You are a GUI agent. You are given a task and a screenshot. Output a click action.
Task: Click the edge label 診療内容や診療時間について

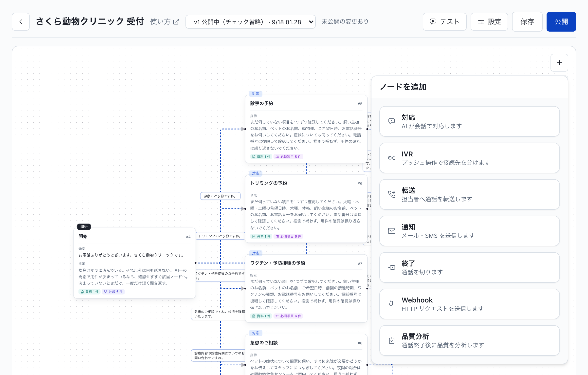[218, 356]
